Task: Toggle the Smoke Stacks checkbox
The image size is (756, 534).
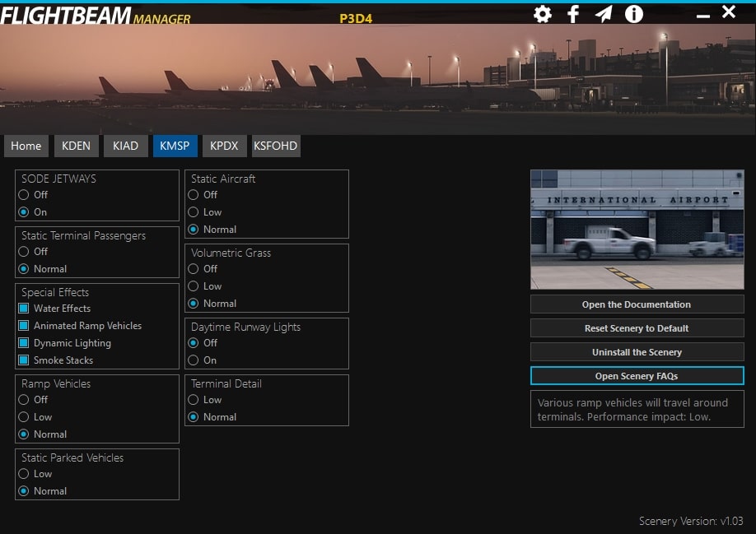Action: (24, 360)
